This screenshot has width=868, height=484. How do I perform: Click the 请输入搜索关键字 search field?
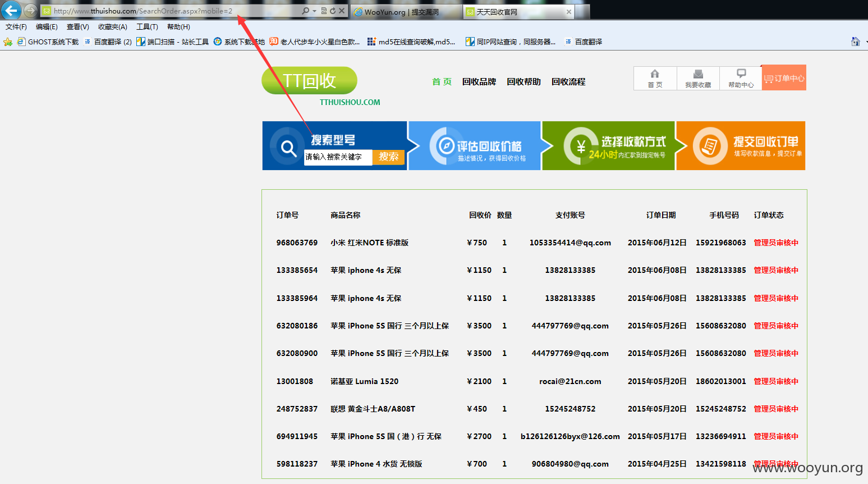tap(338, 157)
